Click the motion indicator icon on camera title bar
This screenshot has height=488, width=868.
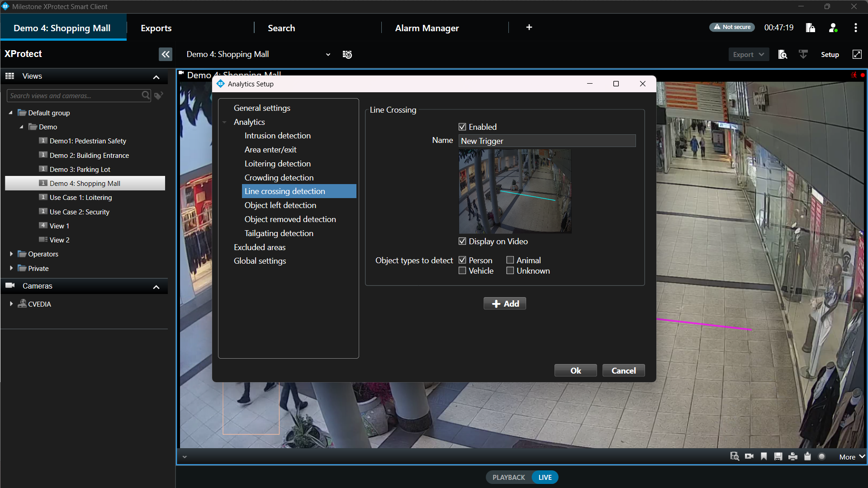(854, 75)
